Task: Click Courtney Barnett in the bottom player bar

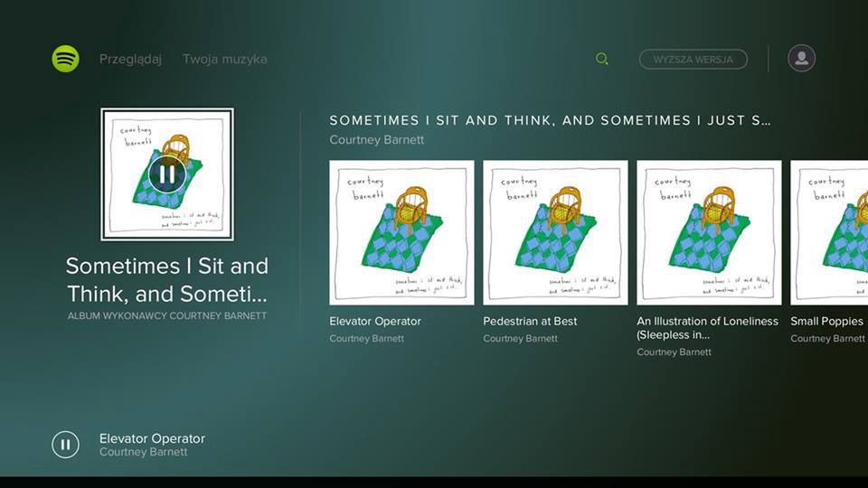Action: coord(144,452)
